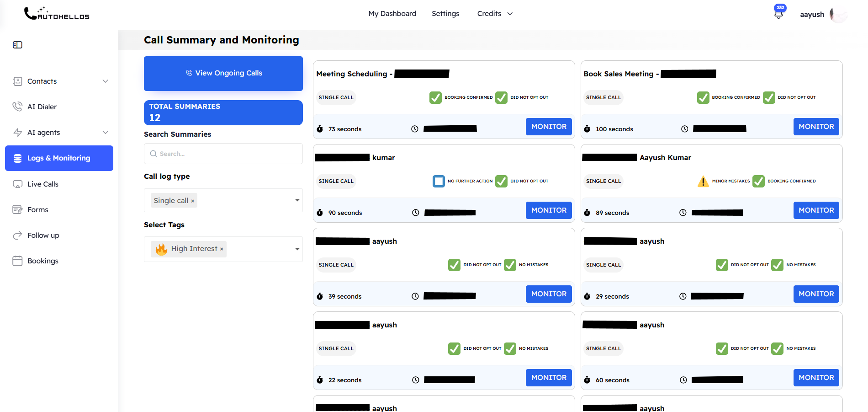
Task: Click stopwatch icon beside 100 seconds
Action: (x=587, y=129)
